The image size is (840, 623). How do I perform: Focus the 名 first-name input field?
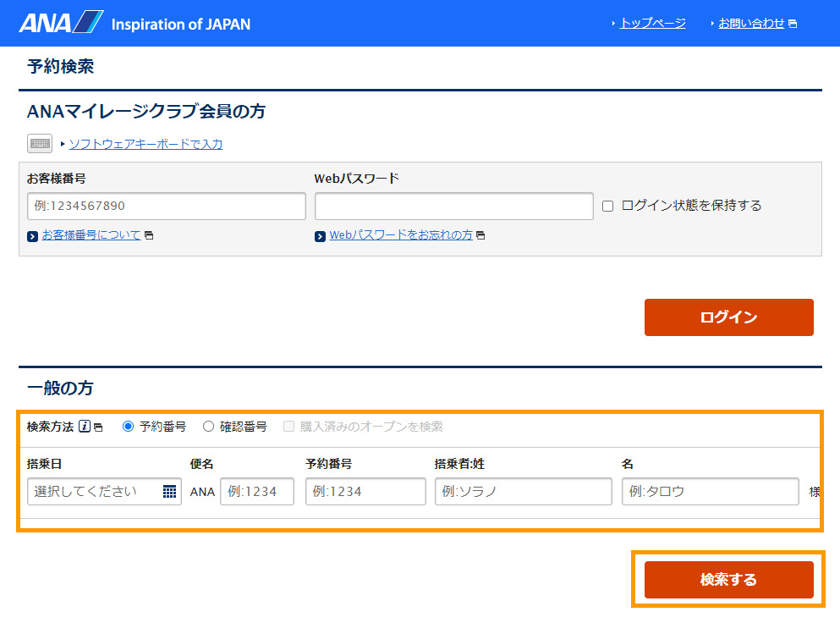coord(711,492)
